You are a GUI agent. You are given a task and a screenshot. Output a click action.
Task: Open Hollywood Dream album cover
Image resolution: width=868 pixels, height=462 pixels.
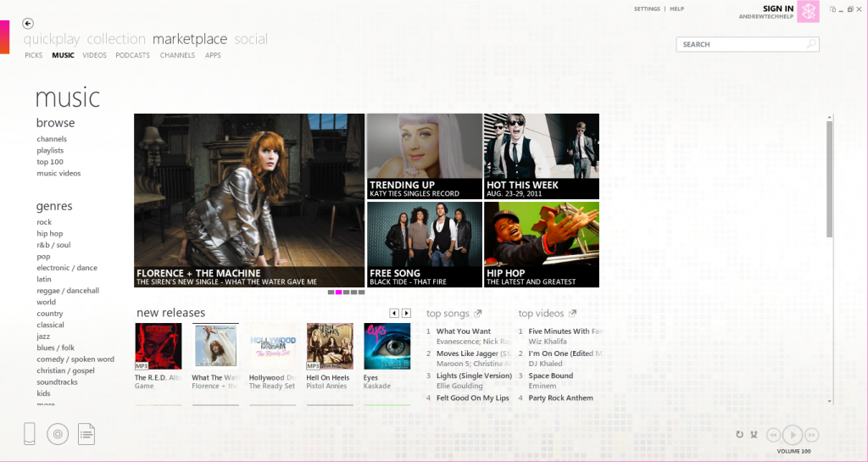[273, 347]
